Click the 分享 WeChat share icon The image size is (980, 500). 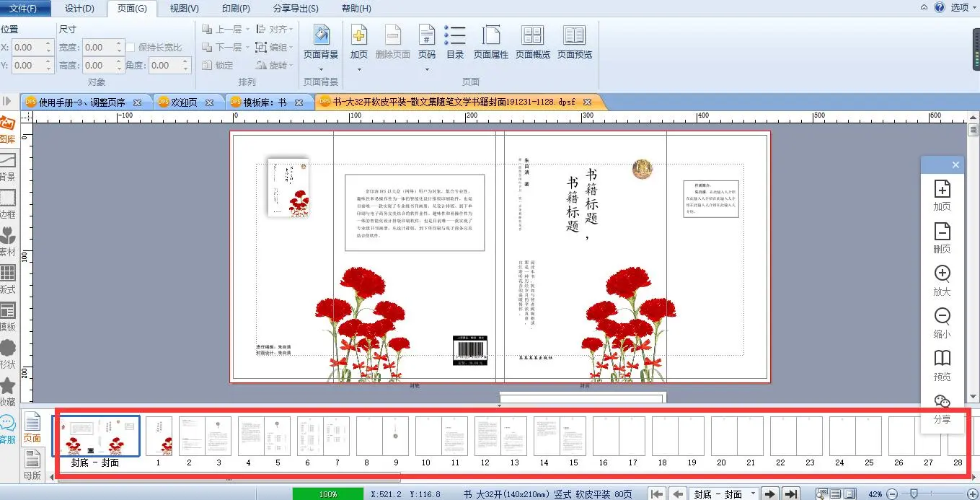[942, 408]
